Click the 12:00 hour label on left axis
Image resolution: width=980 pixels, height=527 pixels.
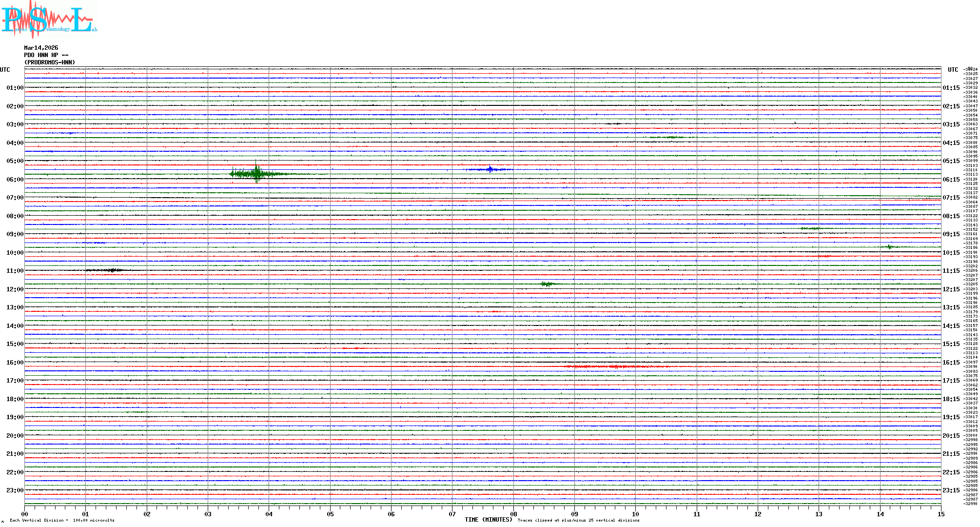pyautogui.click(x=15, y=289)
